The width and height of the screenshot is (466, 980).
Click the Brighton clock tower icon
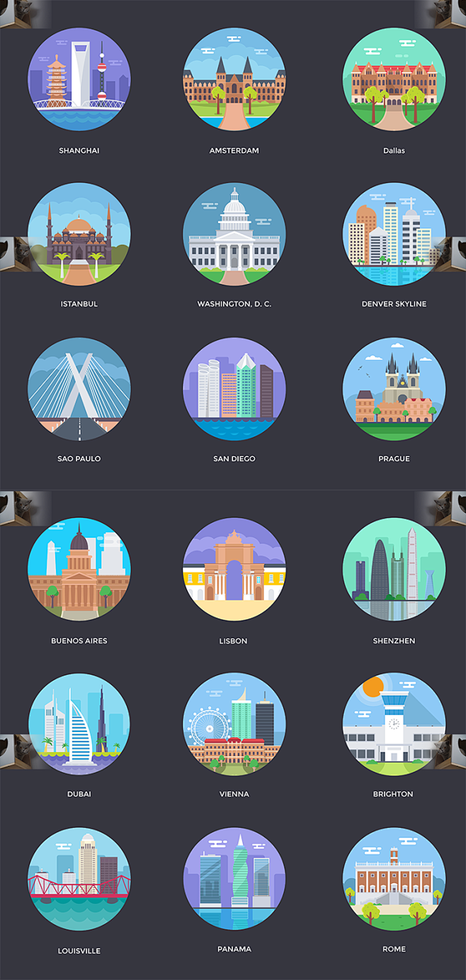[394, 724]
